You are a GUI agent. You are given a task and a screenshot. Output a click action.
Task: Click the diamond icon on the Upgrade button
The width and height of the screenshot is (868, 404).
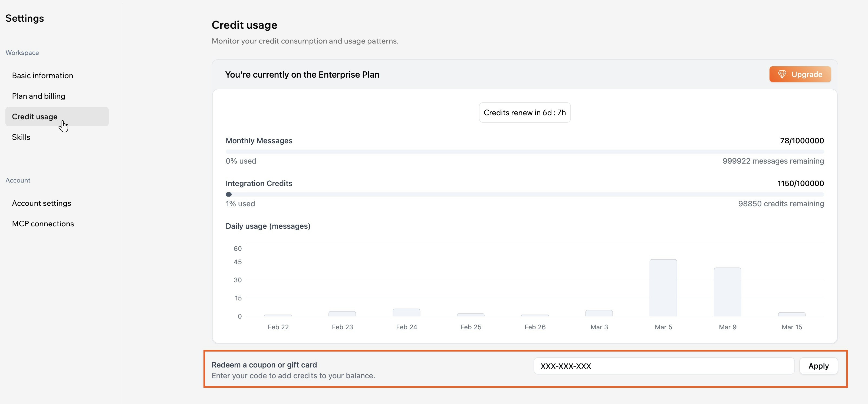782,74
